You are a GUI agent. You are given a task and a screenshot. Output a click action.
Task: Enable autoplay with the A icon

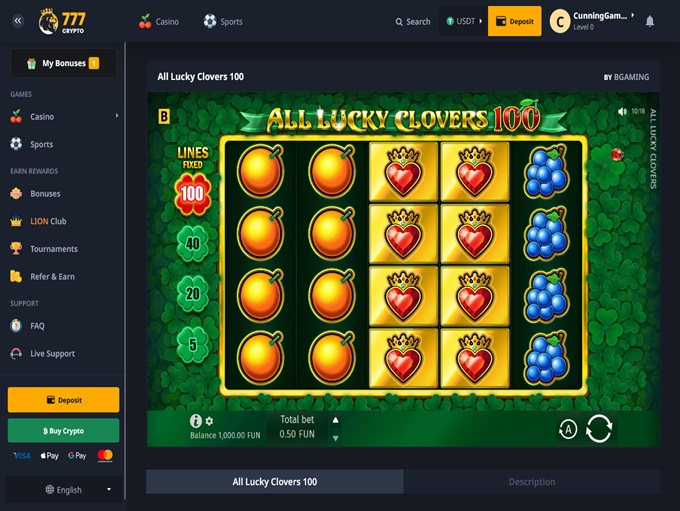point(568,429)
